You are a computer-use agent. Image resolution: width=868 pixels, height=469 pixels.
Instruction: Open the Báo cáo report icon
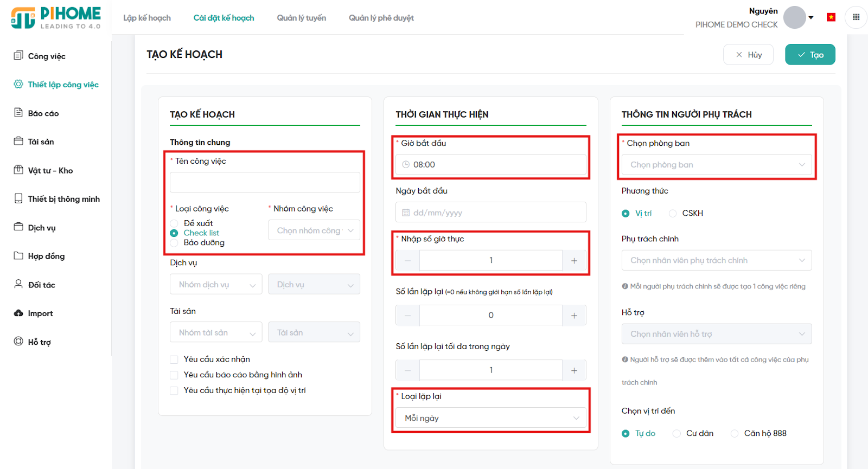(18, 113)
